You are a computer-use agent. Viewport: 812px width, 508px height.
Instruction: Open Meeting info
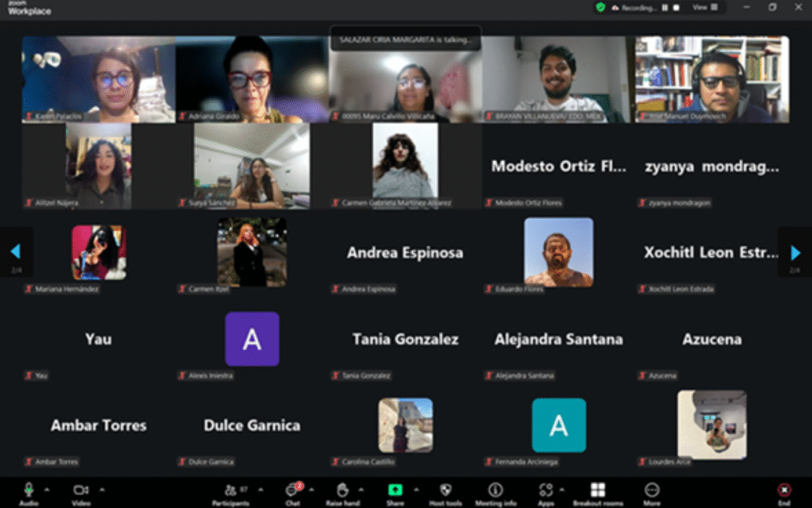tap(495, 491)
